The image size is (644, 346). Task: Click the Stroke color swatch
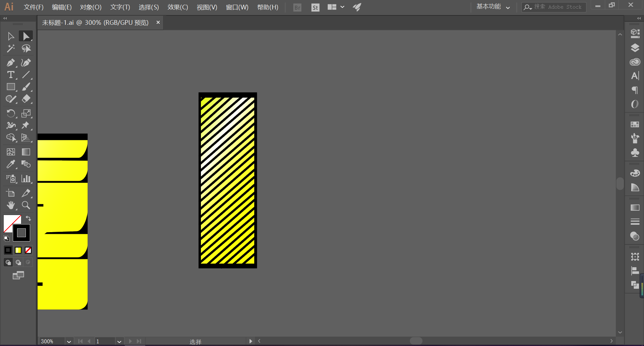coord(21,233)
